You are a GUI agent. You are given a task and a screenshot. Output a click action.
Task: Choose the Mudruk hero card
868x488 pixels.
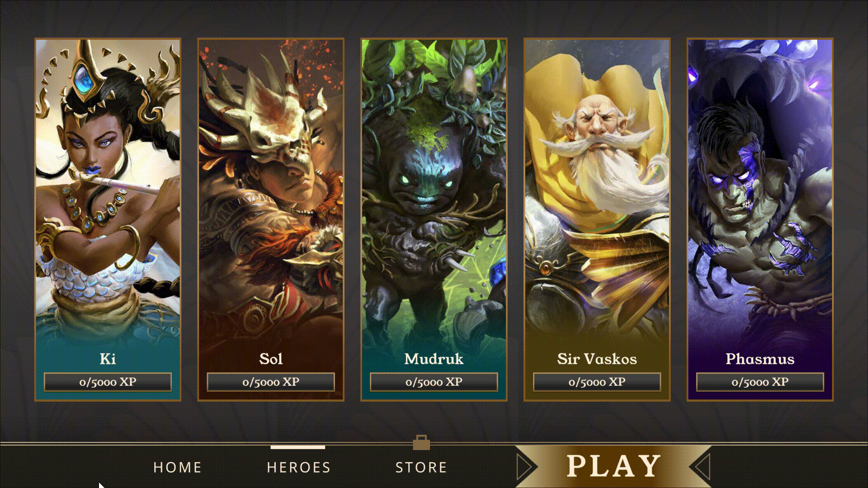point(434,220)
